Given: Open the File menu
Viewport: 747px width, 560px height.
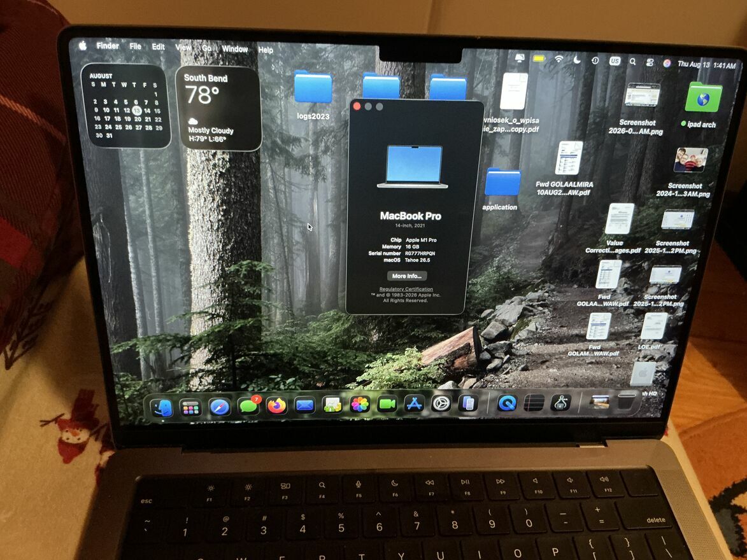Looking at the screenshot, I should point(135,46).
